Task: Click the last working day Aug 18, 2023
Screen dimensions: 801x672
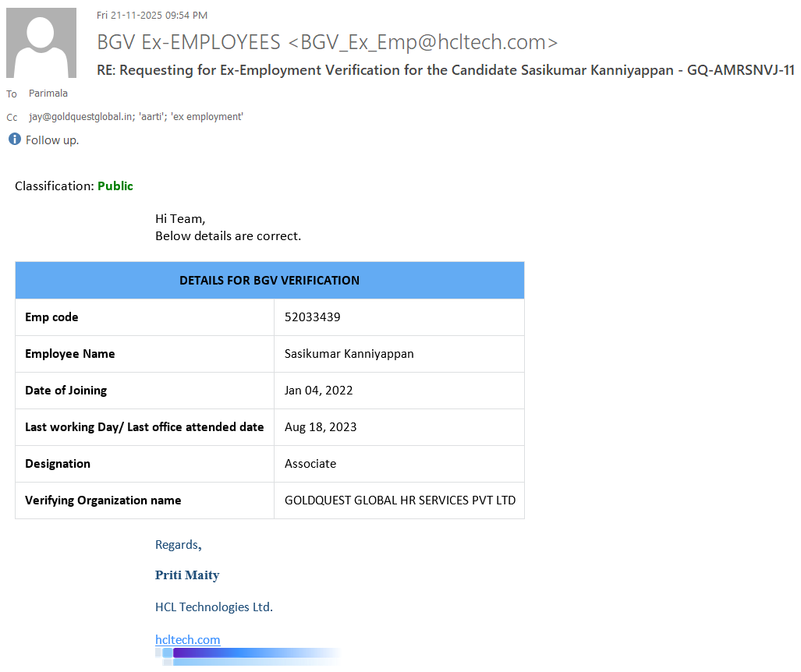Action: 321,427
